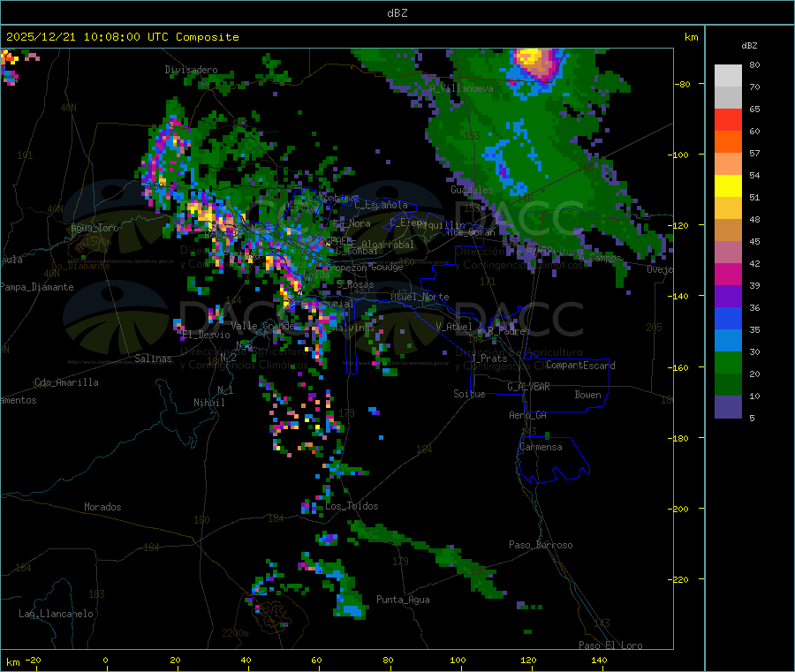Image resolution: width=795 pixels, height=672 pixels.
Task: Click the 'G_ALVEAR' map label
Action: pyautogui.click(x=528, y=387)
